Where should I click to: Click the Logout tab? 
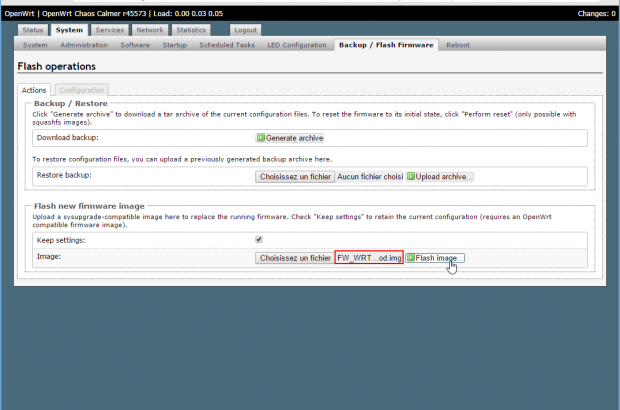[x=245, y=31]
